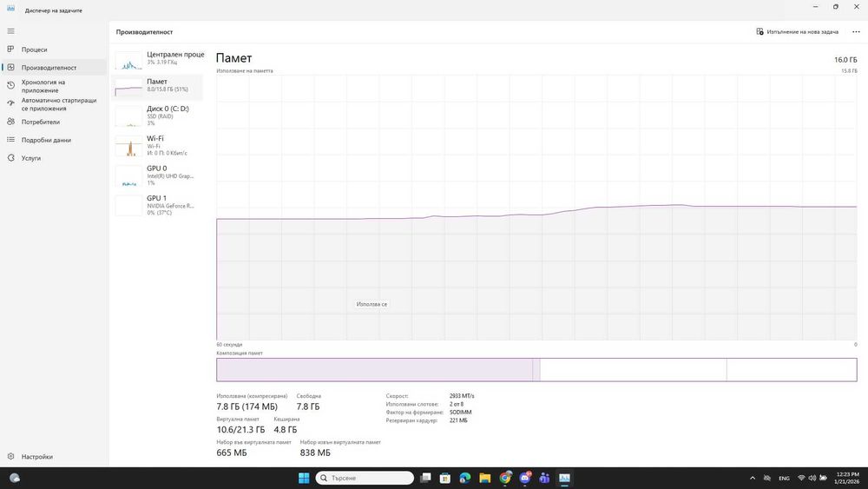
Task: Click the 10.6/21.3 ГБ virtual memory value
Action: 240,429
